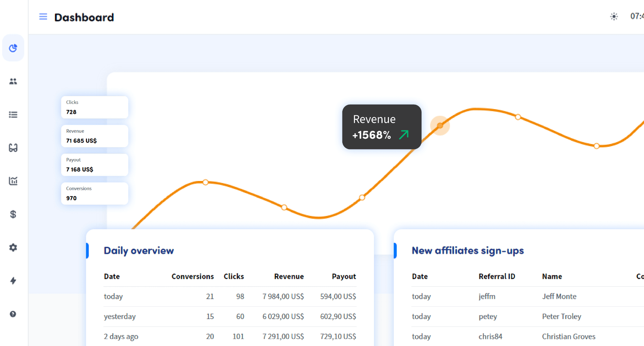Toggle light mode with the sun icon

[x=614, y=16]
